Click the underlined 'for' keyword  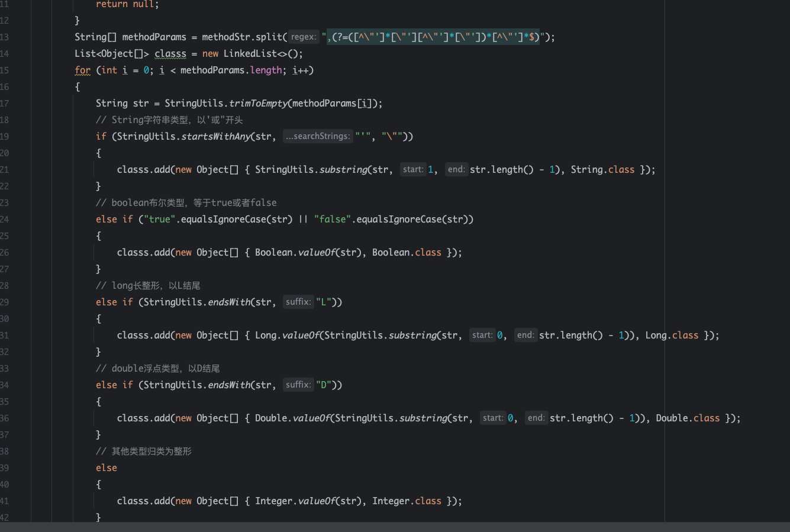[x=82, y=70]
